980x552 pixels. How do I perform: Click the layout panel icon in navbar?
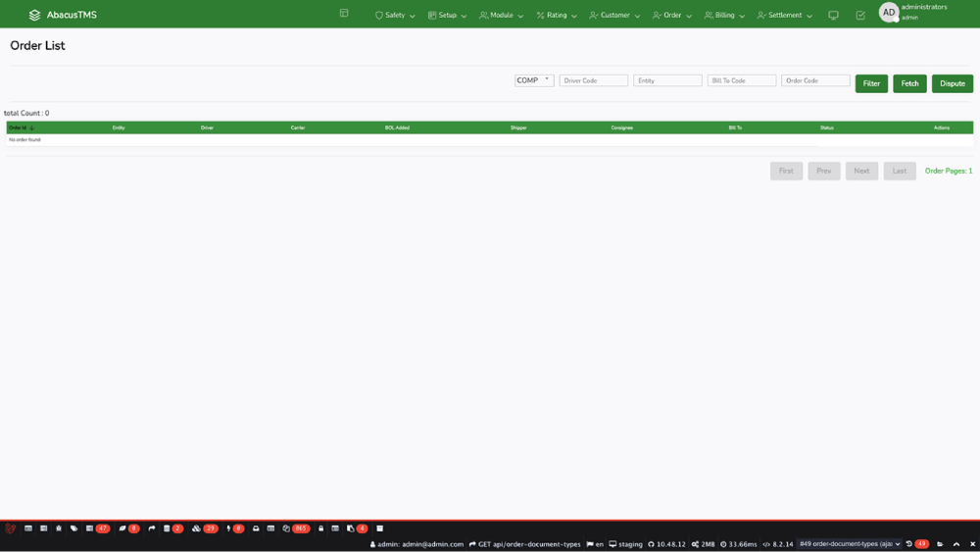pos(344,14)
